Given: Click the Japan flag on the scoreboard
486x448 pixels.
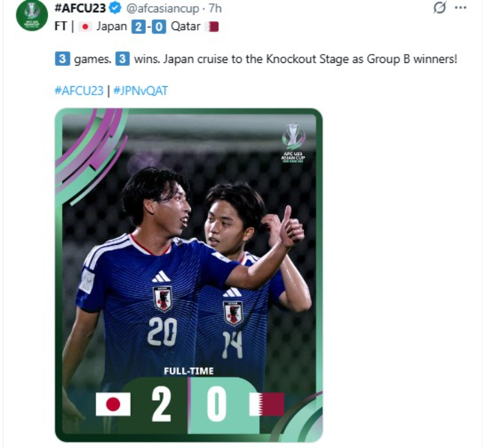Looking at the screenshot, I should click(112, 404).
